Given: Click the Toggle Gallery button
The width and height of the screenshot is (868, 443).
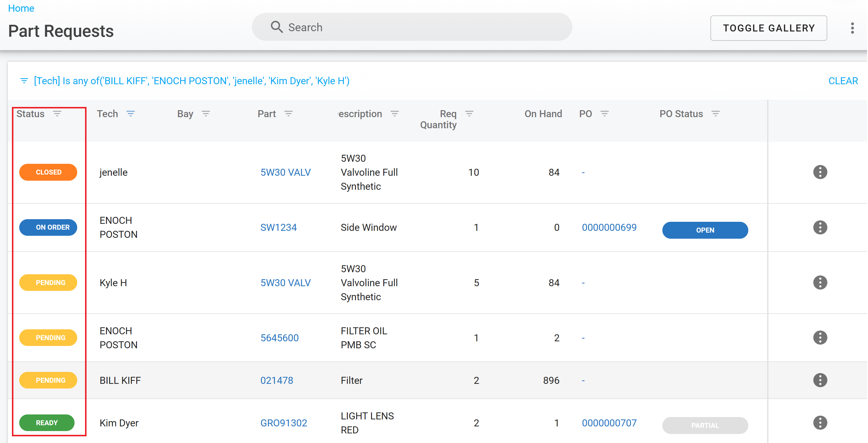Looking at the screenshot, I should click(768, 28).
